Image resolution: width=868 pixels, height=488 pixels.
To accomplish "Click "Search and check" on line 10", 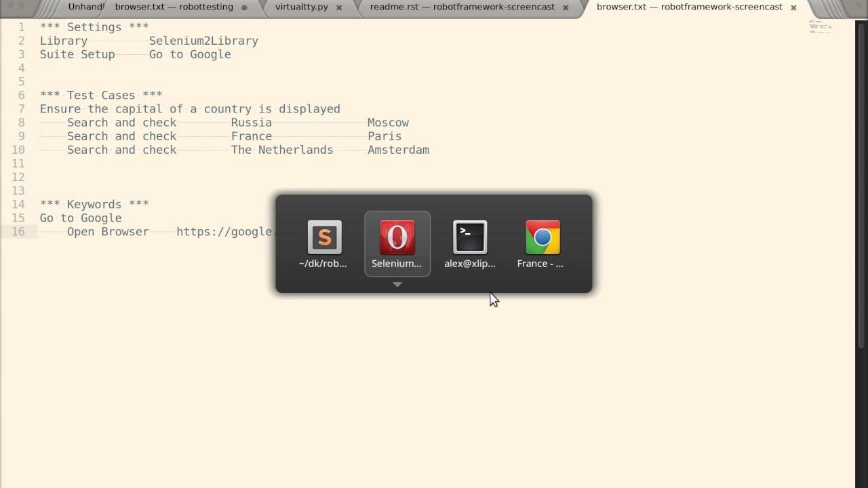I will tap(121, 150).
